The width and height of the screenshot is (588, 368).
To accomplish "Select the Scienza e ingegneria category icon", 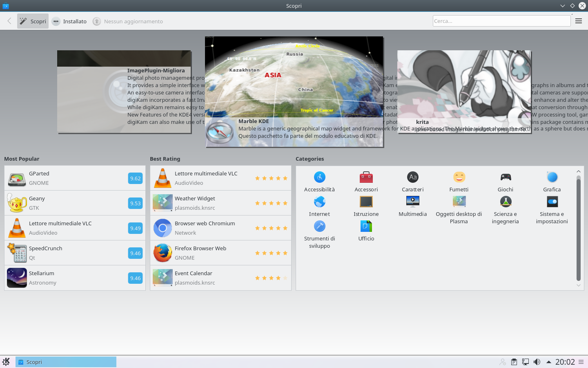I will pyautogui.click(x=506, y=202).
